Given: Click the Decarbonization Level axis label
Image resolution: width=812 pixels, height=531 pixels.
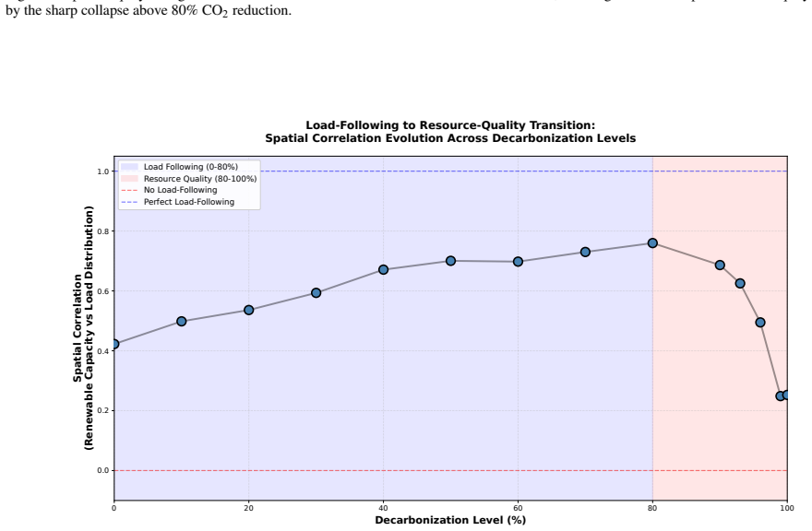Looking at the screenshot, I should 450,520.
